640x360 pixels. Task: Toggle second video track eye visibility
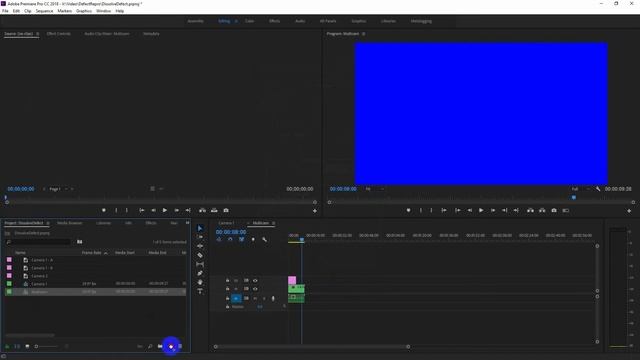coord(255,289)
